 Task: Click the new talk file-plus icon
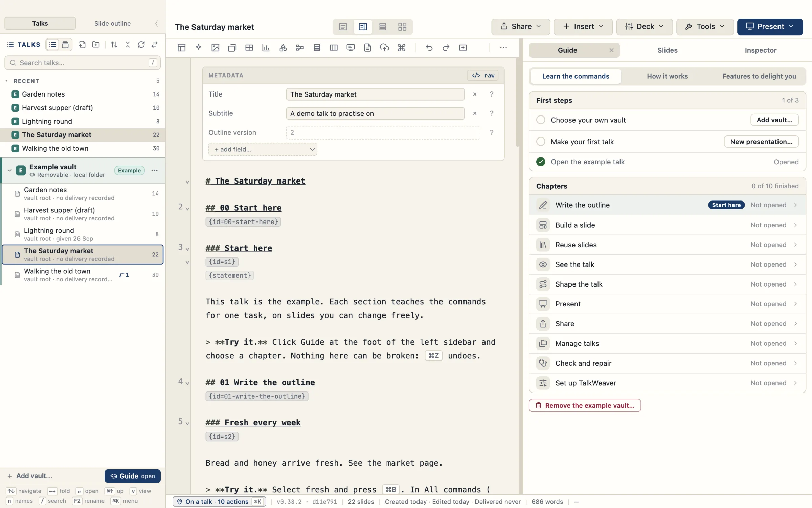coord(82,45)
